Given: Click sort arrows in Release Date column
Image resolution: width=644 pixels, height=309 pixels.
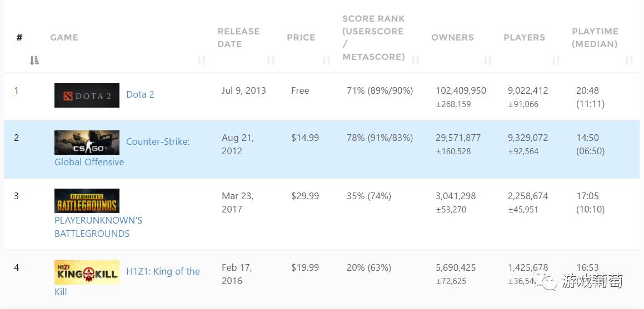Looking at the screenshot, I should [x=271, y=60].
